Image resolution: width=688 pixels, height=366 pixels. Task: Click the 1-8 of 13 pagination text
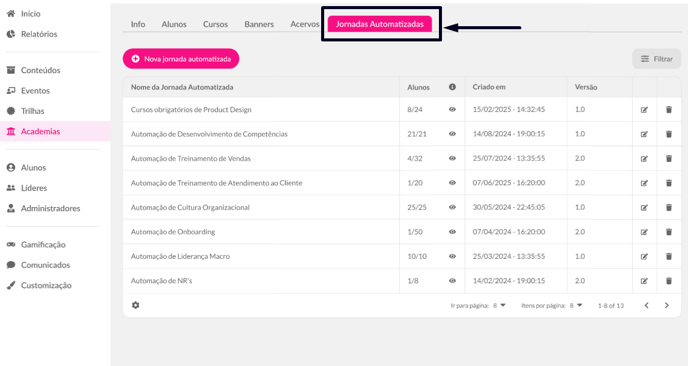[x=611, y=305]
